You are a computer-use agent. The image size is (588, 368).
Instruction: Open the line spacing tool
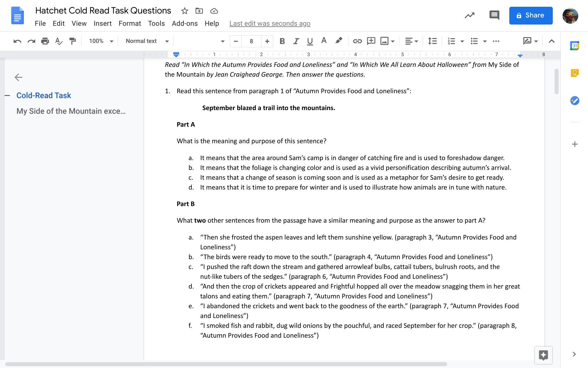432,41
